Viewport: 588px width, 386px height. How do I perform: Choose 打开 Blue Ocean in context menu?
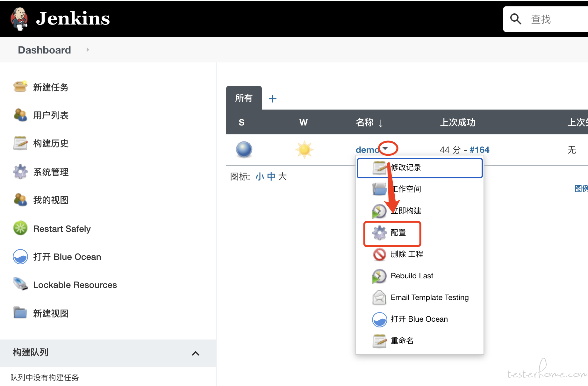point(419,319)
